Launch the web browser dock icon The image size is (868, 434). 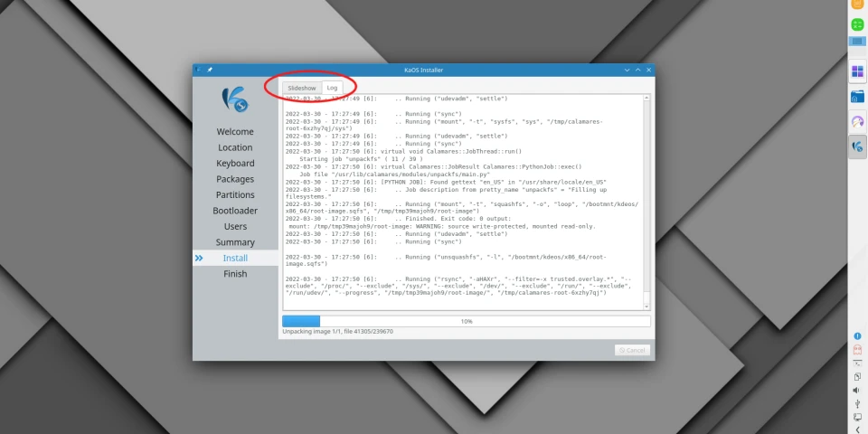(x=857, y=121)
